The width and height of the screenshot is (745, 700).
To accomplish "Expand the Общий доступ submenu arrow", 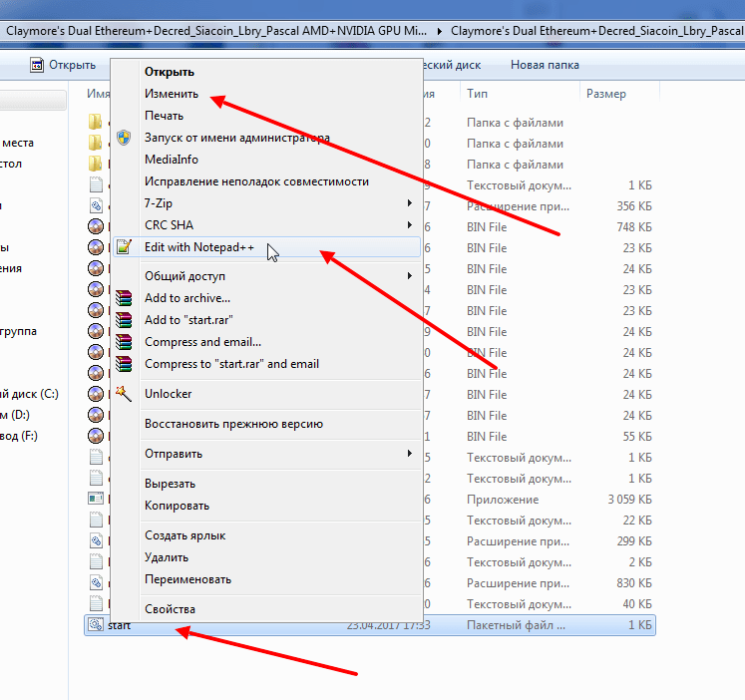I will click(x=410, y=276).
